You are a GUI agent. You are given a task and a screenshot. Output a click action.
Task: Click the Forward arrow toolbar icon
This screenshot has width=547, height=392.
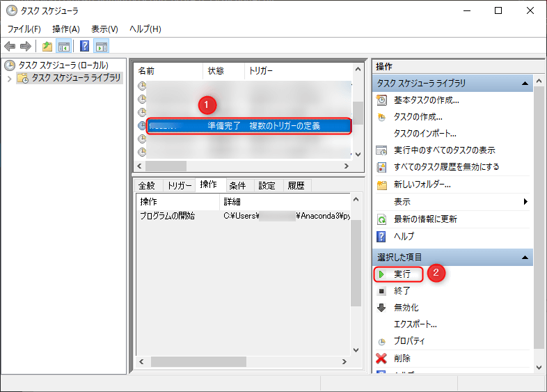(x=26, y=46)
